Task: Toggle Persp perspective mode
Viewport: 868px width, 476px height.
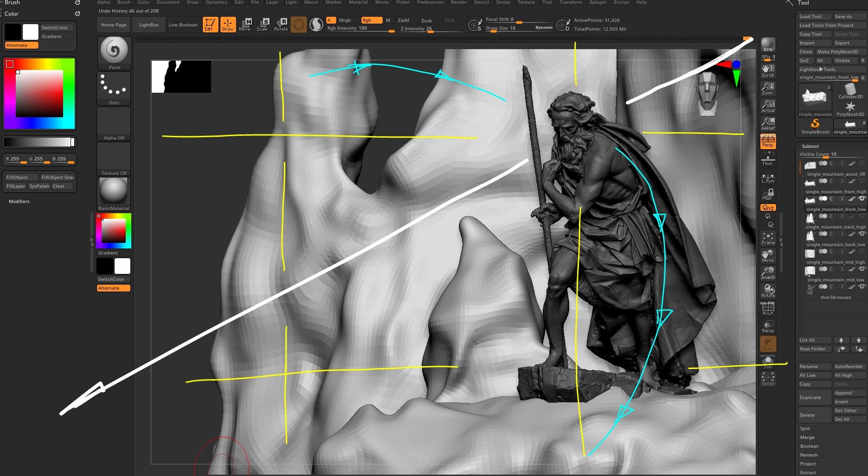Action: tap(768, 141)
